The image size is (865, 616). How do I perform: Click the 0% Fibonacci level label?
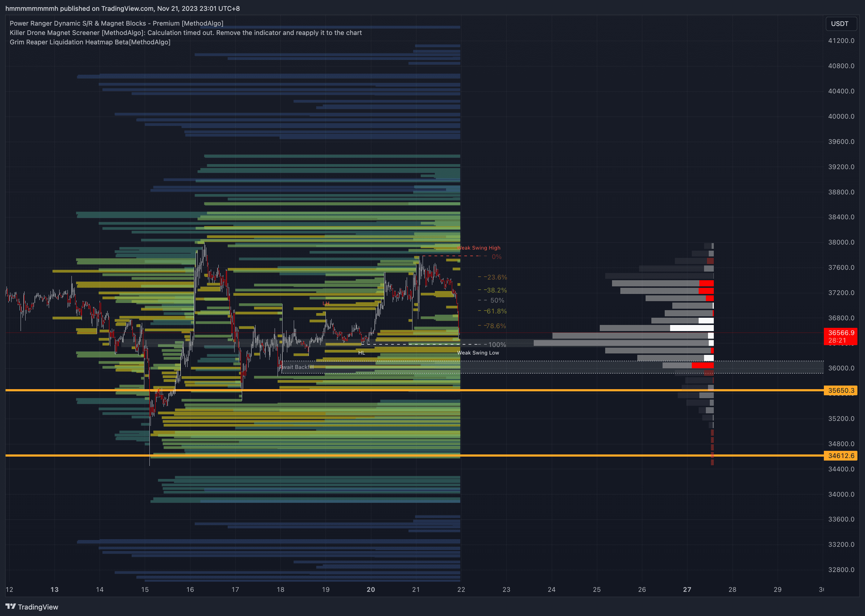tap(496, 256)
